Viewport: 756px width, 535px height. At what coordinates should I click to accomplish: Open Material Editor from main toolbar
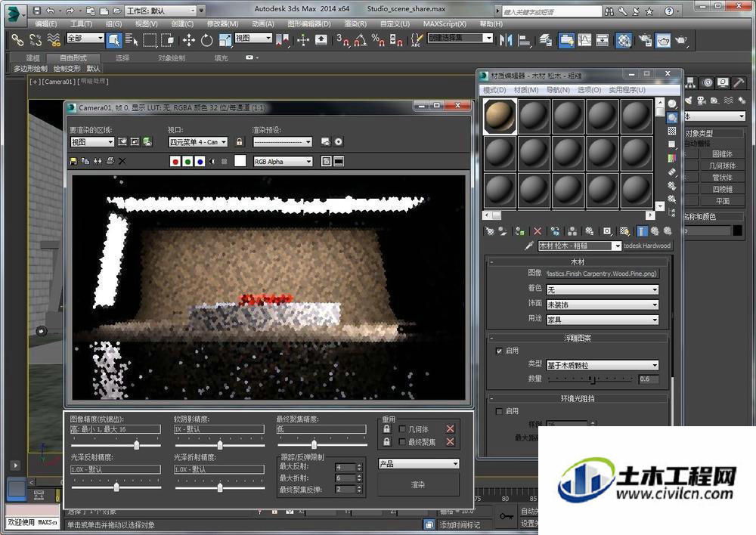point(624,39)
